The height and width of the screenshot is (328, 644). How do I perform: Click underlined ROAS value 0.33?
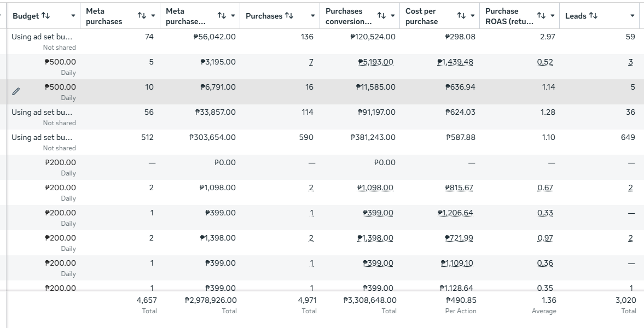[x=544, y=213]
